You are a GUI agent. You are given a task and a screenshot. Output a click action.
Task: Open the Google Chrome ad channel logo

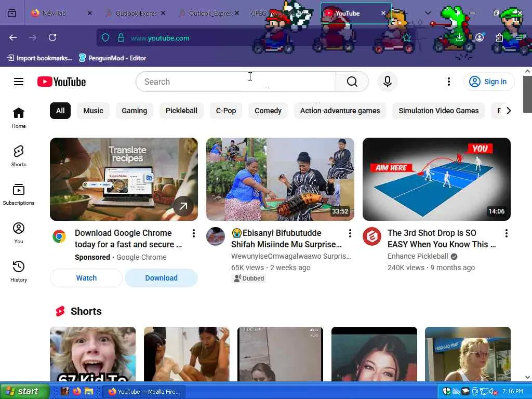click(x=59, y=236)
